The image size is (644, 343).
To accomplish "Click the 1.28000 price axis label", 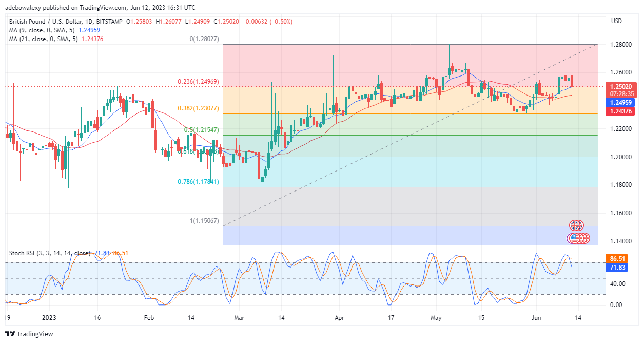I will (620, 45).
